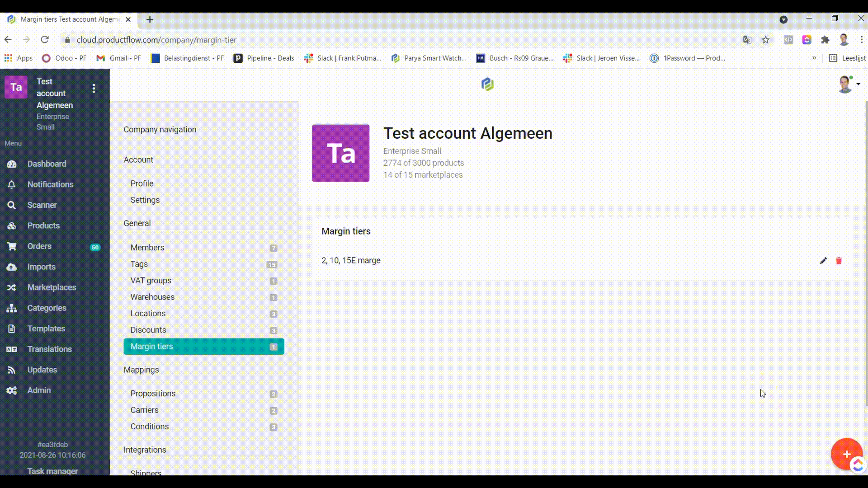
Task: Delete the 2, 10, 15E marge tier
Action: pos(839,261)
